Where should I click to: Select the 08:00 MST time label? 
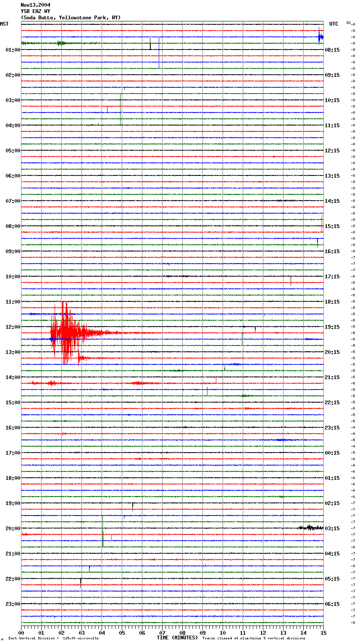pos(13,226)
